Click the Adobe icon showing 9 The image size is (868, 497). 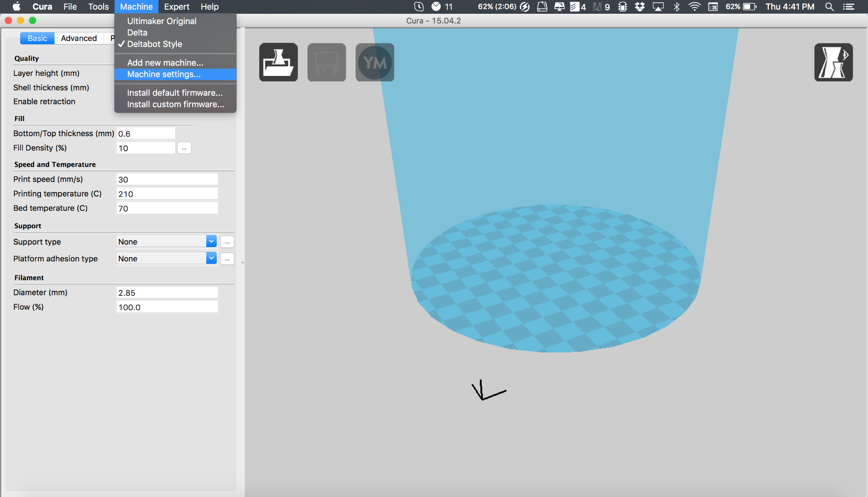pyautogui.click(x=597, y=6)
